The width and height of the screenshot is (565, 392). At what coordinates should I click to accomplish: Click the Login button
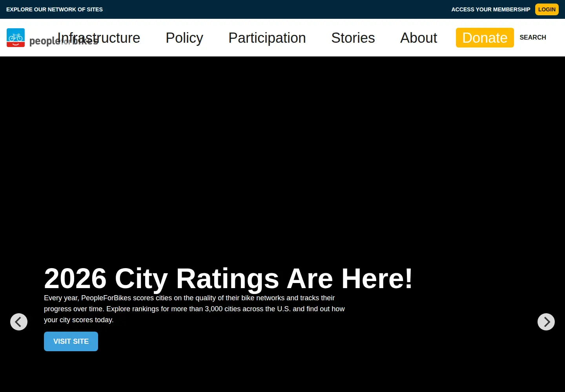[x=547, y=9]
